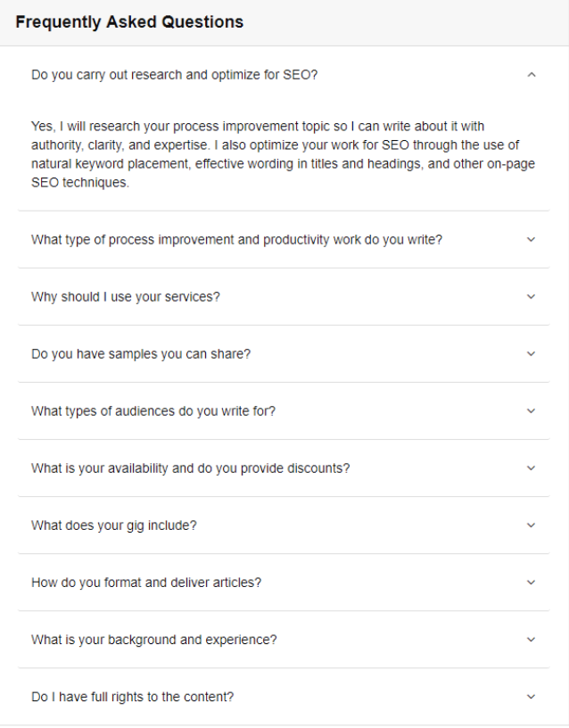
Task: Expand 'What type of process improvement' question text
Action: 236,240
